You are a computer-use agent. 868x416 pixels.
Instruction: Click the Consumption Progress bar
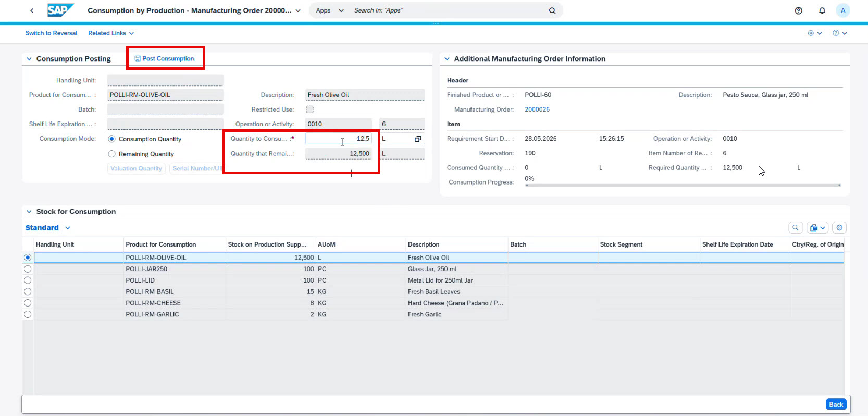(x=683, y=185)
